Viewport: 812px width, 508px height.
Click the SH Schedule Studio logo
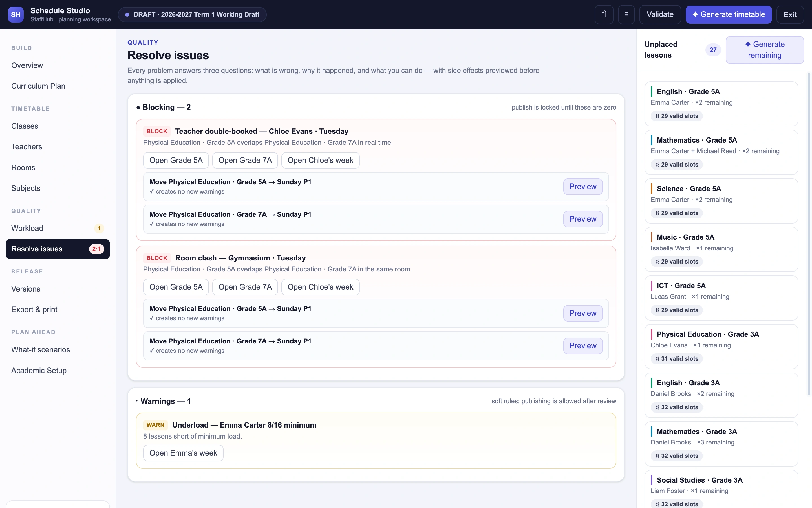(x=16, y=14)
